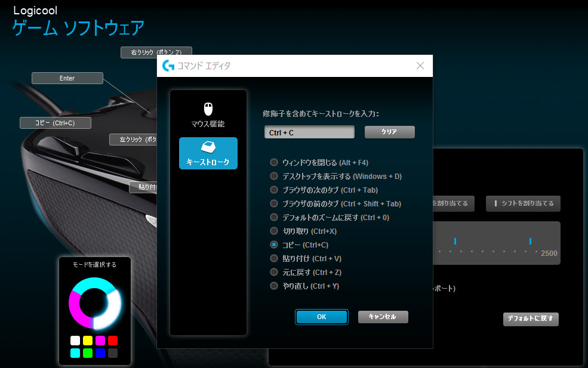Pick the blue color swatch
The width and height of the screenshot is (588, 368).
tap(100, 353)
